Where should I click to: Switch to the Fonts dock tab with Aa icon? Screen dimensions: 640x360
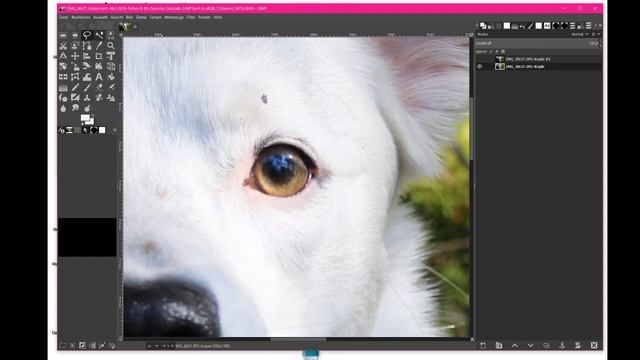click(547, 26)
